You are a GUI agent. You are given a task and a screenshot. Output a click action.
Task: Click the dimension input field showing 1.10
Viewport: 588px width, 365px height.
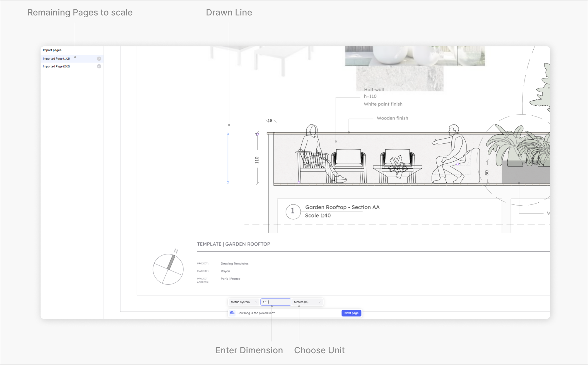click(276, 302)
